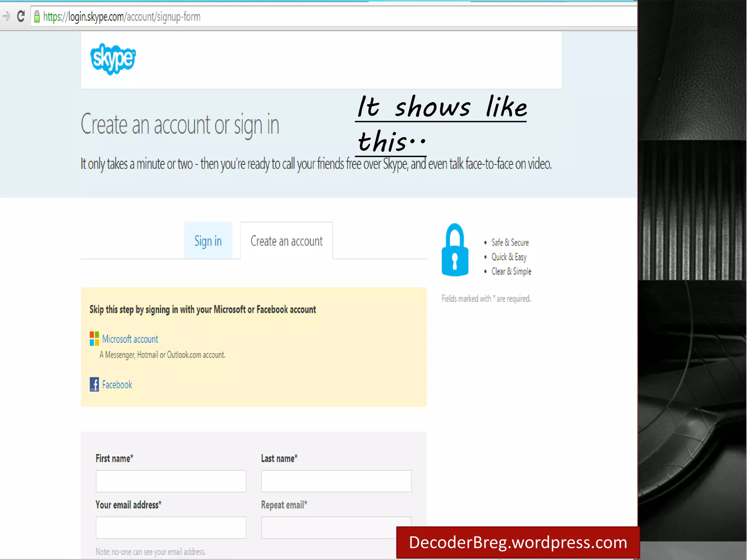The width and height of the screenshot is (747, 560).
Task: Open the Facebook sign-in link
Action: click(x=117, y=385)
